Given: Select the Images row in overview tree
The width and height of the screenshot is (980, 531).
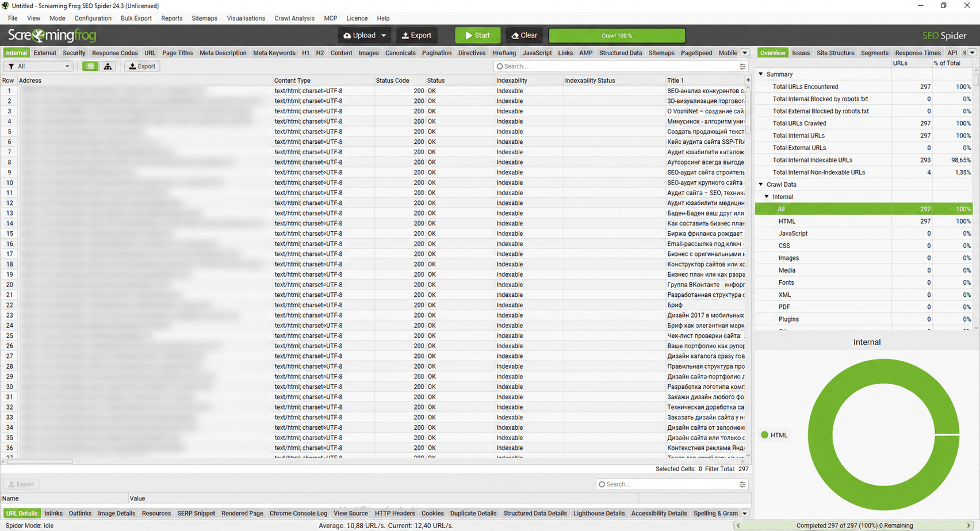Looking at the screenshot, I should click(x=863, y=258).
